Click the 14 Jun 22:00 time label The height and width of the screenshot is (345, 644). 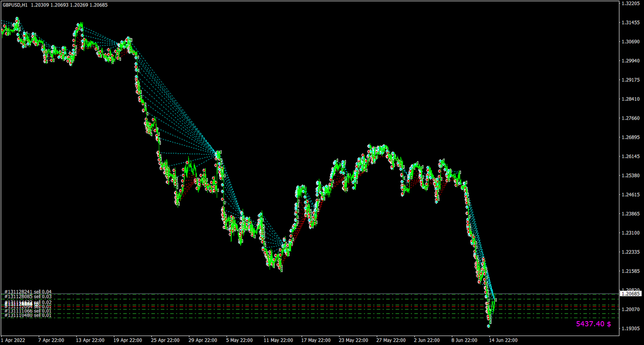pyautogui.click(x=503, y=341)
